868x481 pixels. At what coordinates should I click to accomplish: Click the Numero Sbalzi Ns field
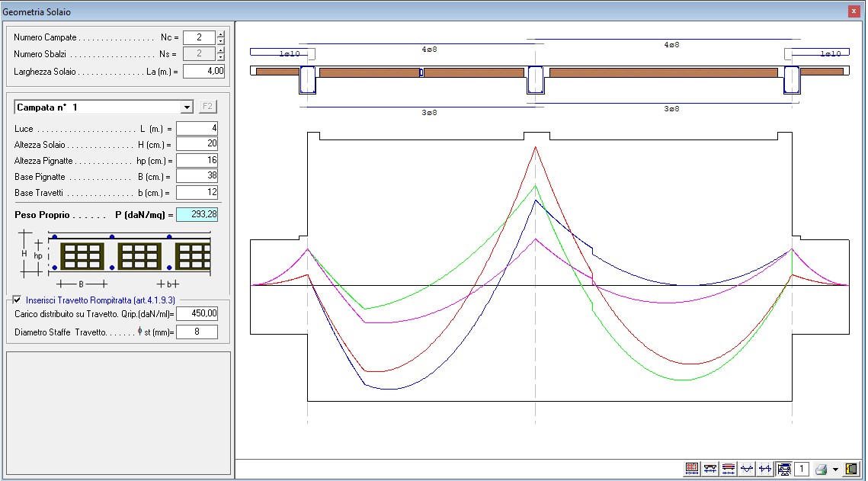click(200, 53)
